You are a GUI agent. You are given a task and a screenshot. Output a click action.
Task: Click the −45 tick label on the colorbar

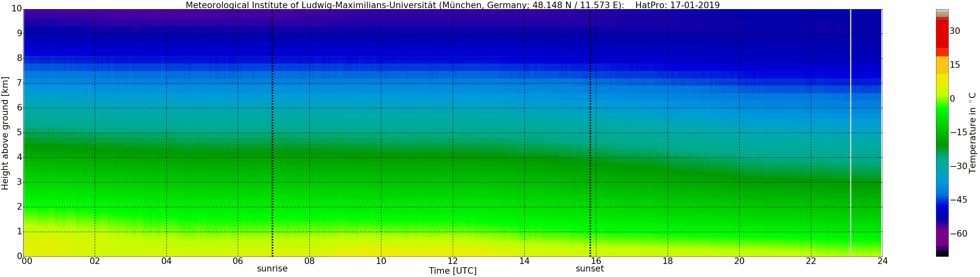(x=958, y=200)
